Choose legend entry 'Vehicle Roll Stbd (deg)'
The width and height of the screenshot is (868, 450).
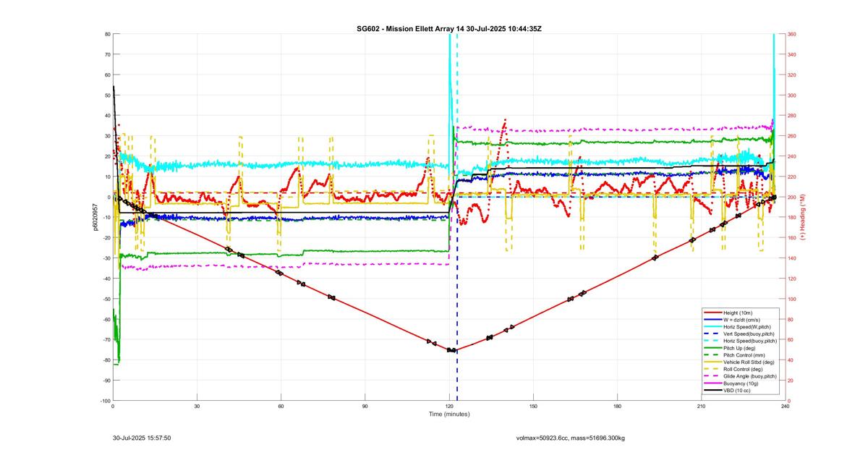point(749,362)
